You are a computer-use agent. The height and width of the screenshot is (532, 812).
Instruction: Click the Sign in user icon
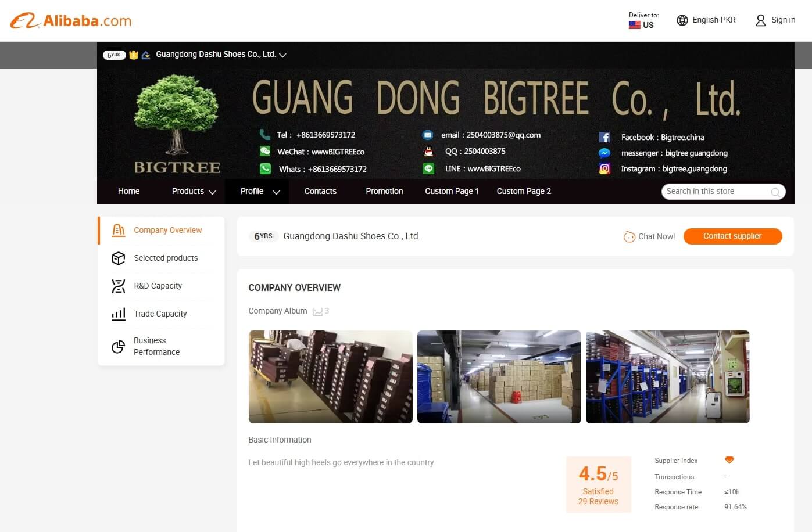760,20
